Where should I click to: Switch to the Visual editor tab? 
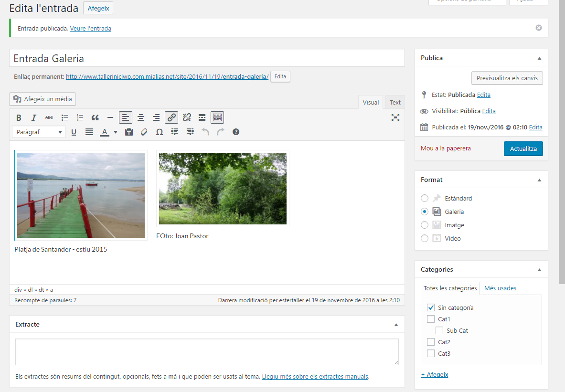point(371,102)
